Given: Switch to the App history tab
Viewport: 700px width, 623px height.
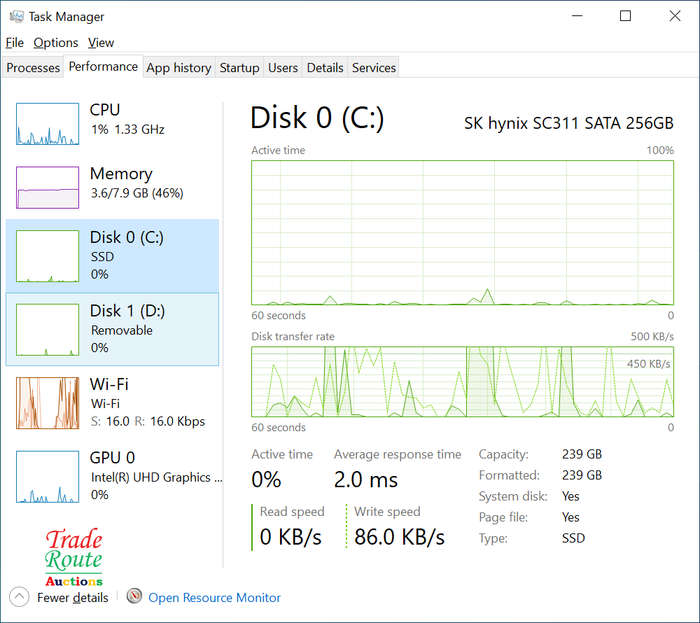Looking at the screenshot, I should click(x=179, y=67).
